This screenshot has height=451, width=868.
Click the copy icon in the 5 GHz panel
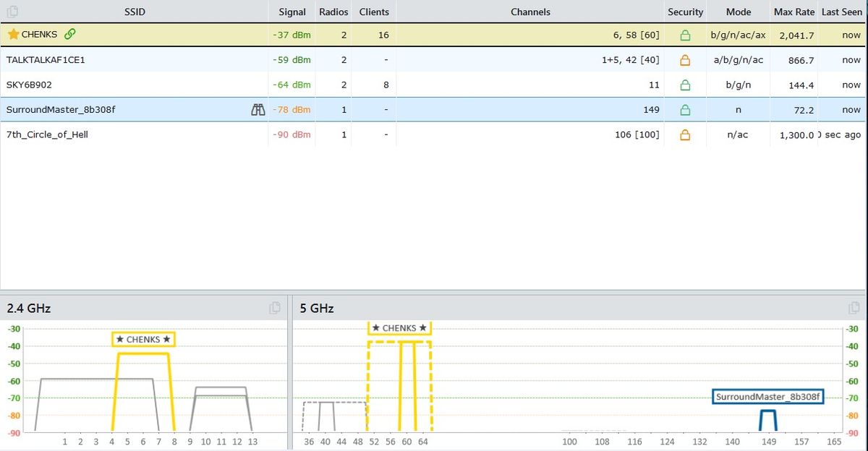coord(854,307)
